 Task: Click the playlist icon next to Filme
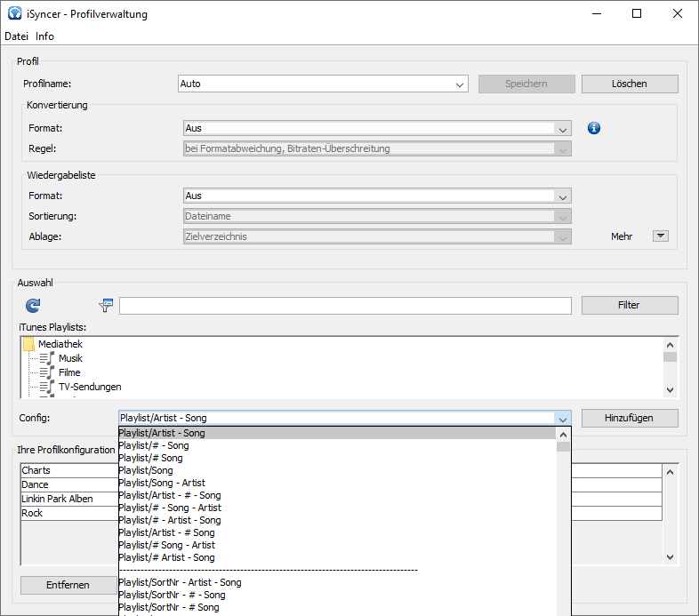click(47, 372)
